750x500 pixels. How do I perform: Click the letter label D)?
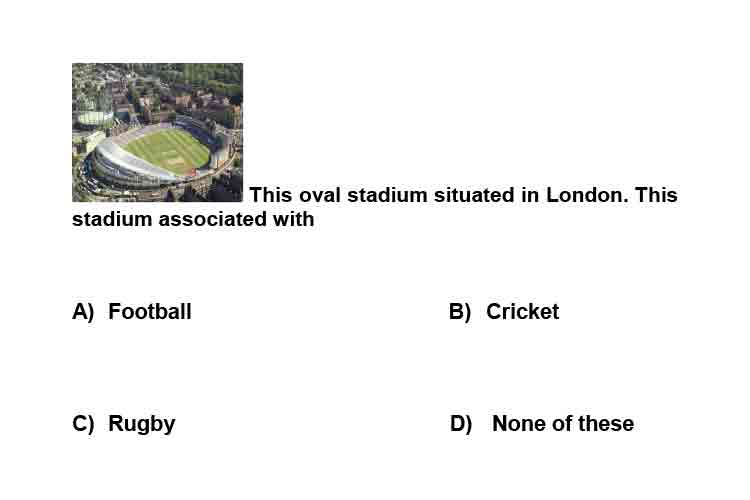[x=461, y=424]
